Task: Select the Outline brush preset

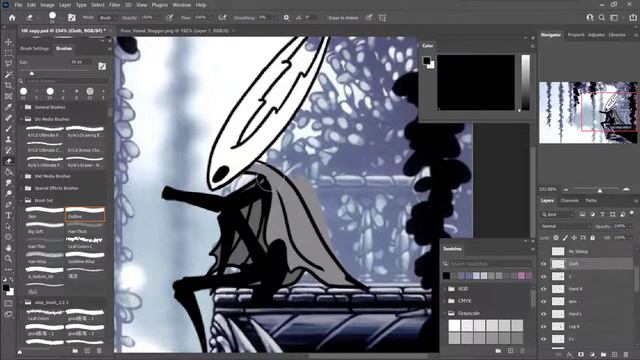Action: 85,214
